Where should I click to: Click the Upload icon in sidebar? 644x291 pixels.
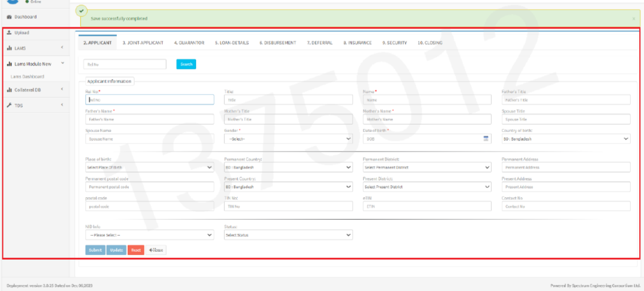(x=9, y=33)
